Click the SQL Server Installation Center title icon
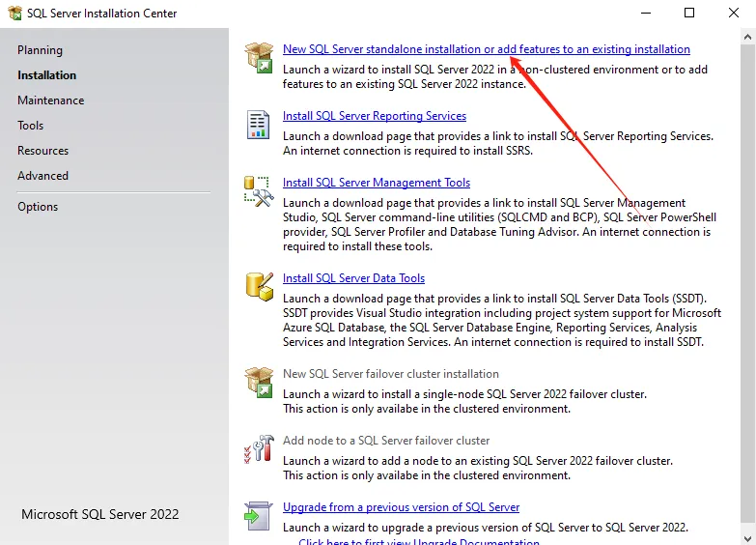The width and height of the screenshot is (756, 545). click(x=14, y=13)
